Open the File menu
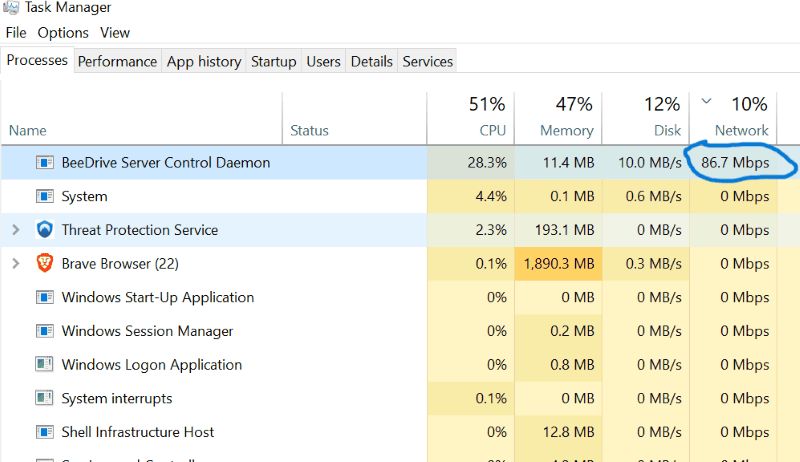Screen dimensions: 800x462 click(x=16, y=33)
